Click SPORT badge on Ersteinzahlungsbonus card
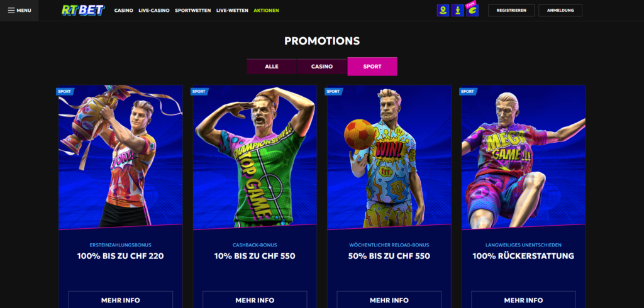This screenshot has height=308, width=644. pyautogui.click(x=65, y=92)
